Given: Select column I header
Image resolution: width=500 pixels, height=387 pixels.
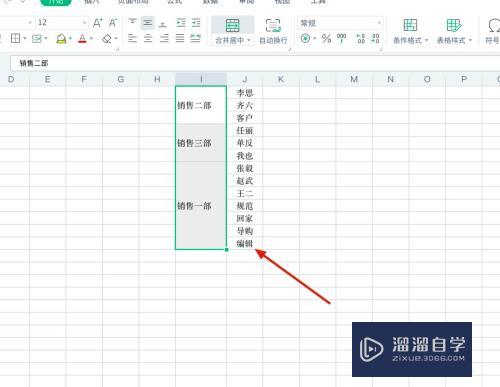Looking at the screenshot, I should [201, 79].
